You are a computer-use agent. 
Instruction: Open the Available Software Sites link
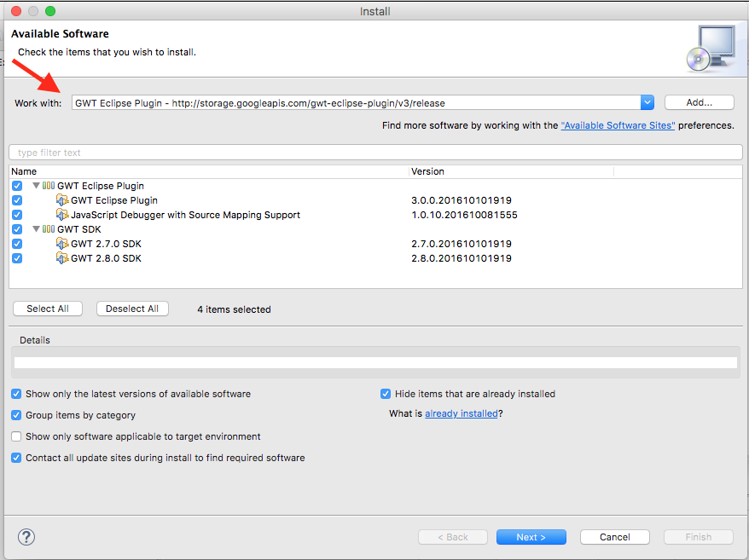click(618, 125)
